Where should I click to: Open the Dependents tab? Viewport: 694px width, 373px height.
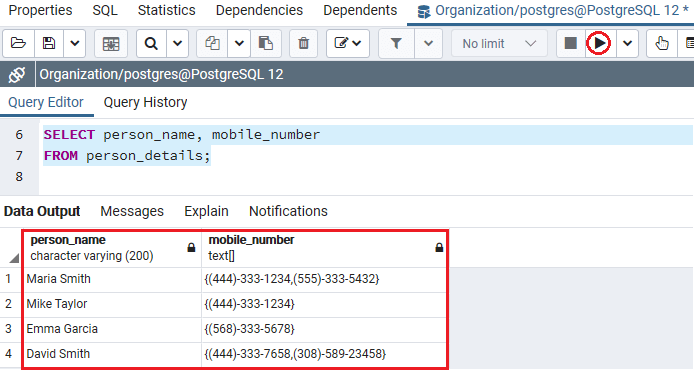pyautogui.click(x=360, y=10)
